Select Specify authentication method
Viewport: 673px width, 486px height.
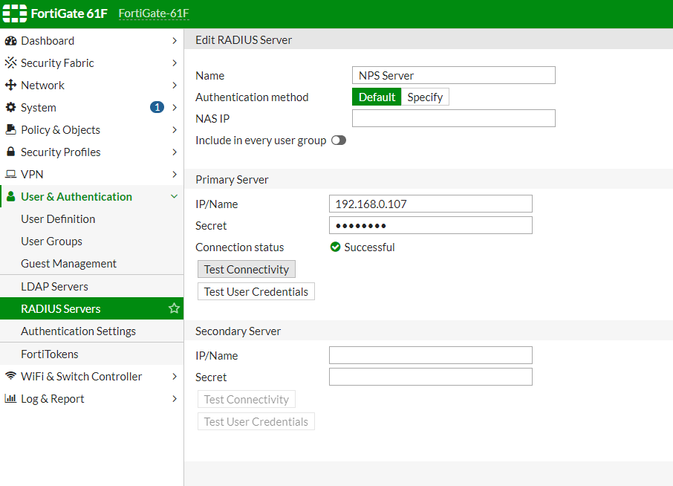coord(425,97)
